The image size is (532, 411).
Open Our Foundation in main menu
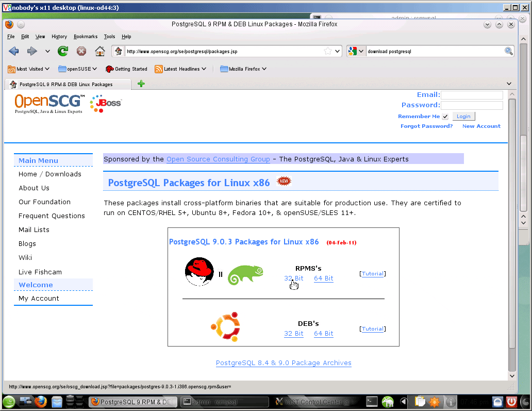click(x=44, y=202)
